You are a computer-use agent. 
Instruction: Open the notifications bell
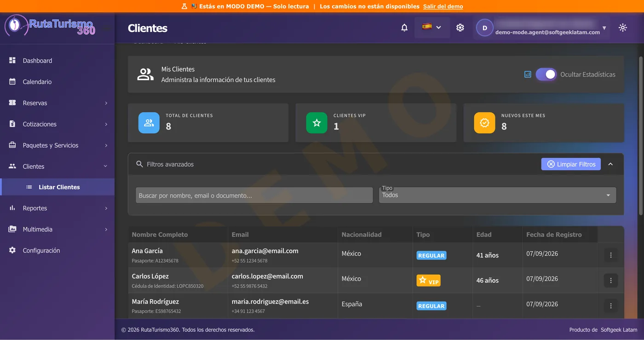404,28
